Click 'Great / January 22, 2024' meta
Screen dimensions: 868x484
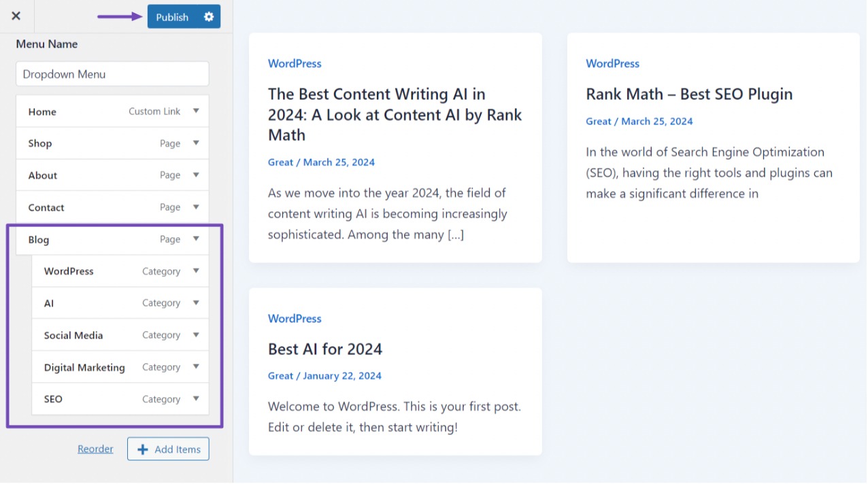click(x=324, y=375)
